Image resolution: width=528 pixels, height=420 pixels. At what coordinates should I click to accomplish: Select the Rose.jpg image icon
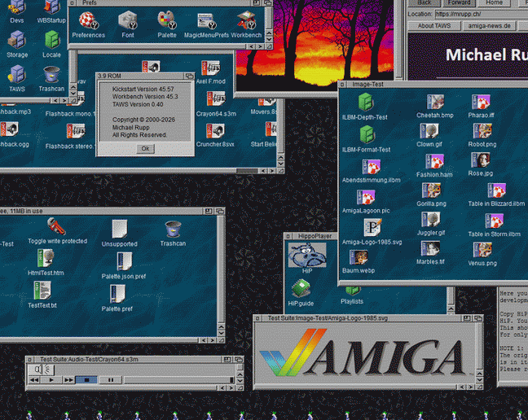pos(480,160)
